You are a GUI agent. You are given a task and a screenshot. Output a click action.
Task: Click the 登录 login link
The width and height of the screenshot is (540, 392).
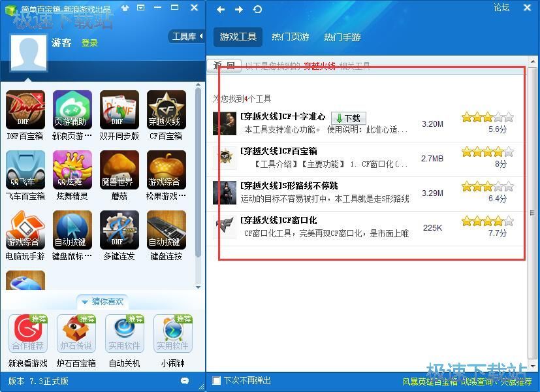point(89,43)
